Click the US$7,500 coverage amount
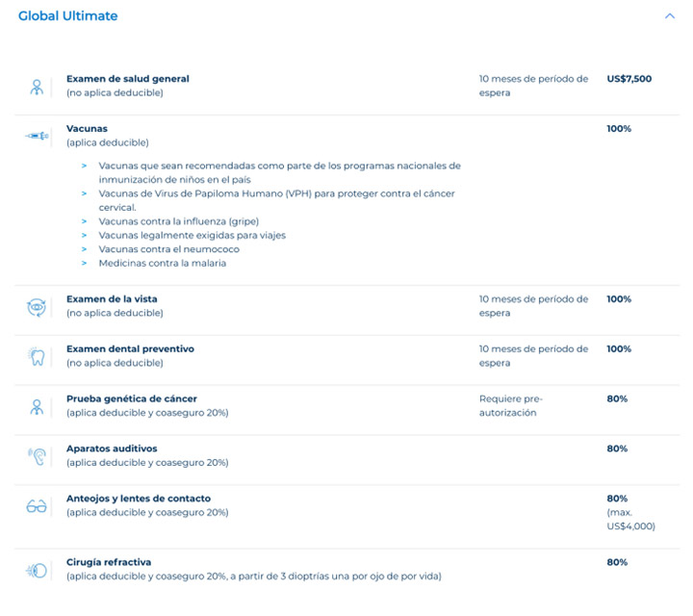Screen dimensions: 693x616 [x=629, y=79]
